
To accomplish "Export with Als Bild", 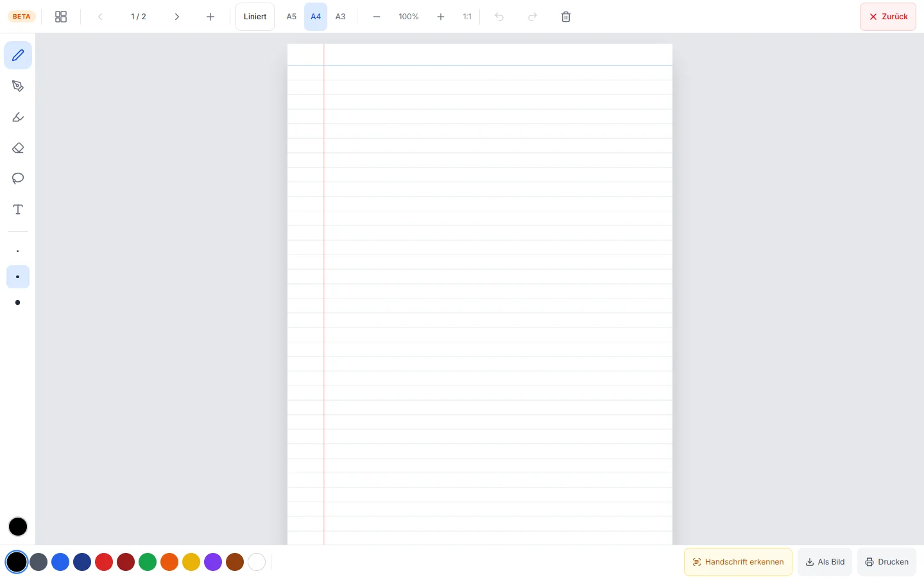I will pyautogui.click(x=825, y=562).
